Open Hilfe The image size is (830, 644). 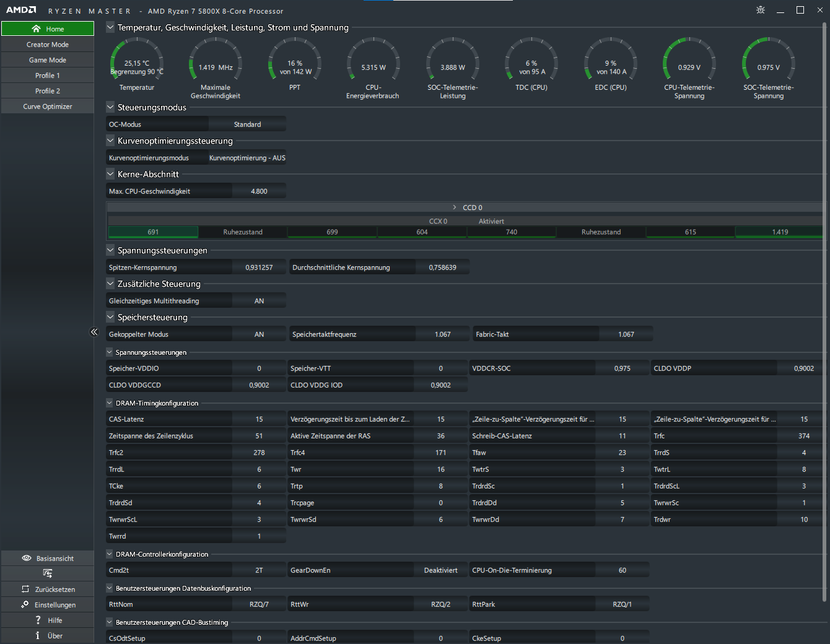(48, 620)
